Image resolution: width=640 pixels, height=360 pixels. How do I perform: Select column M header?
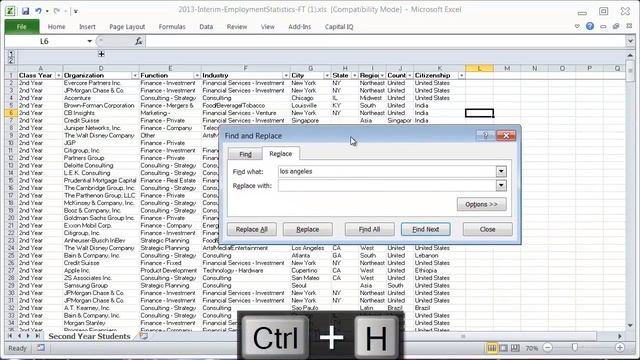tap(507, 68)
